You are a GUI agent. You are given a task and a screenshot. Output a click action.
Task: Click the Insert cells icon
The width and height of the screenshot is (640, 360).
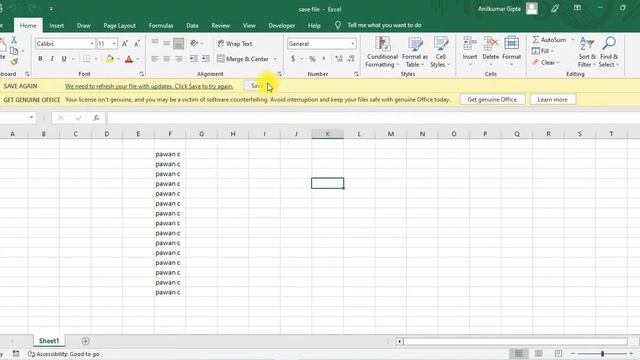click(x=470, y=43)
